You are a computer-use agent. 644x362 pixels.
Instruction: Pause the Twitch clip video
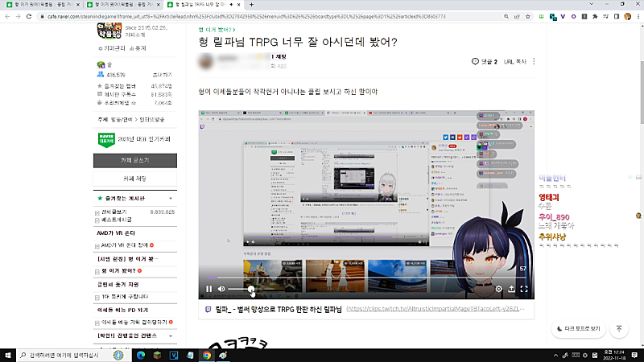pos(208,289)
